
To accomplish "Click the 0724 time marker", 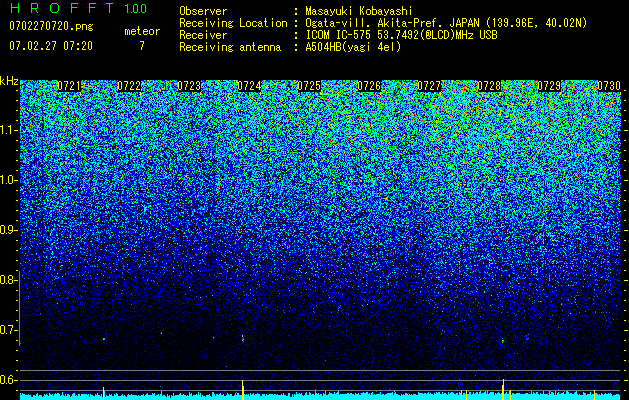I will coord(249,86).
